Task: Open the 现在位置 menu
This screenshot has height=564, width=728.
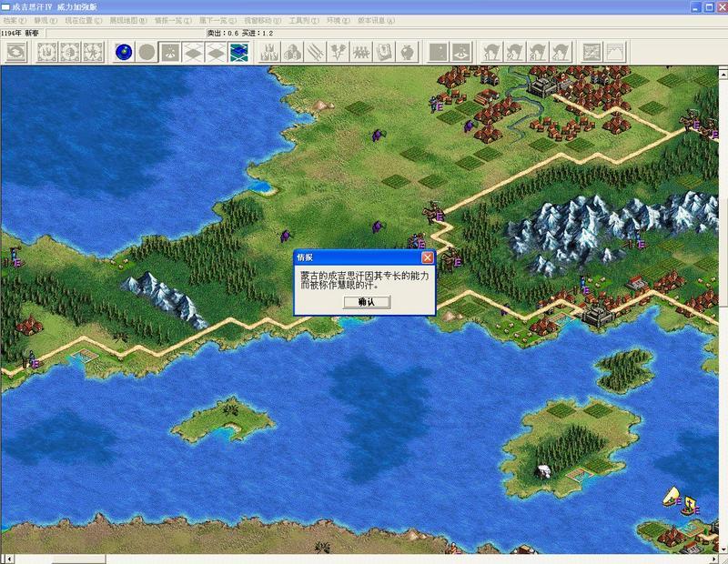Action: [83, 21]
